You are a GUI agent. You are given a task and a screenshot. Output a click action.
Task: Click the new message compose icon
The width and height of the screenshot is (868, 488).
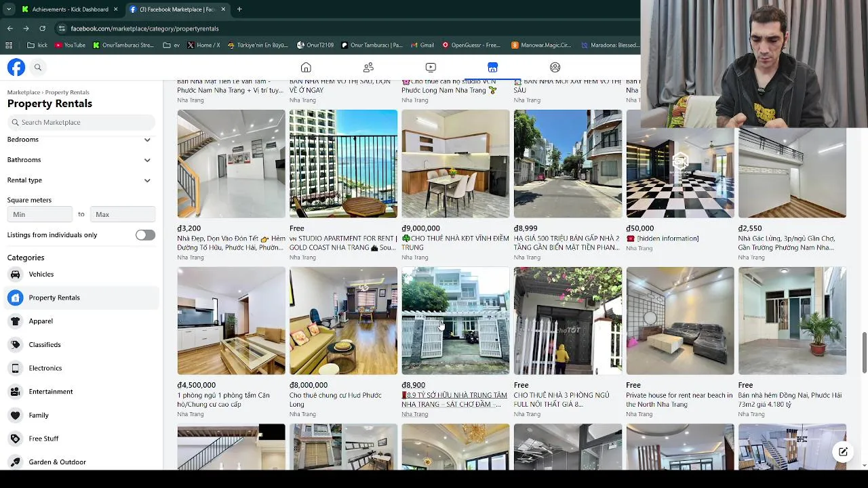[842, 451]
